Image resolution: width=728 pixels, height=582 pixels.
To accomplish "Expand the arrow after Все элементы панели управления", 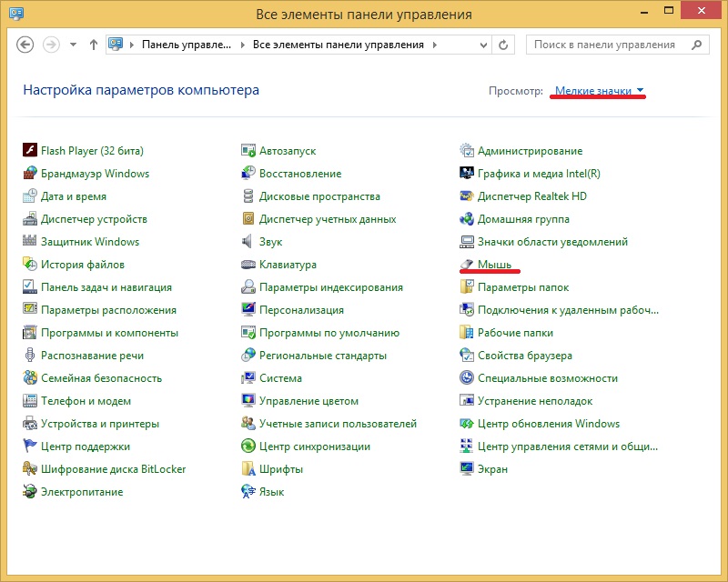I will (435, 45).
